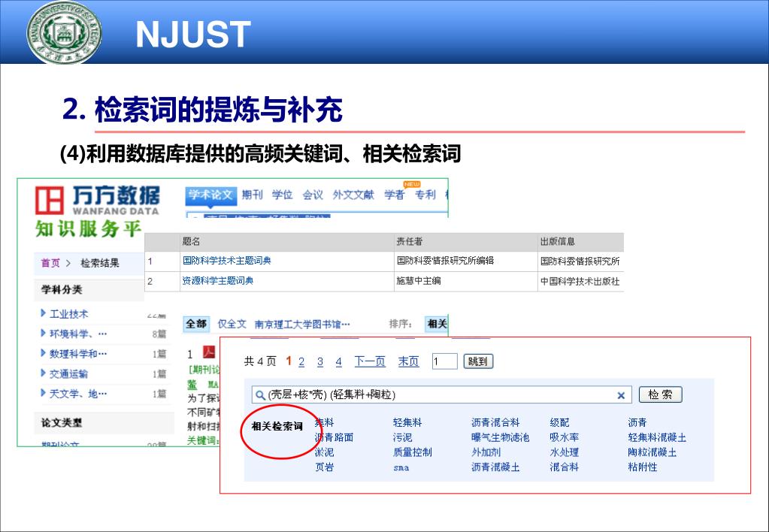Switch to the 专利 tab

[425, 195]
